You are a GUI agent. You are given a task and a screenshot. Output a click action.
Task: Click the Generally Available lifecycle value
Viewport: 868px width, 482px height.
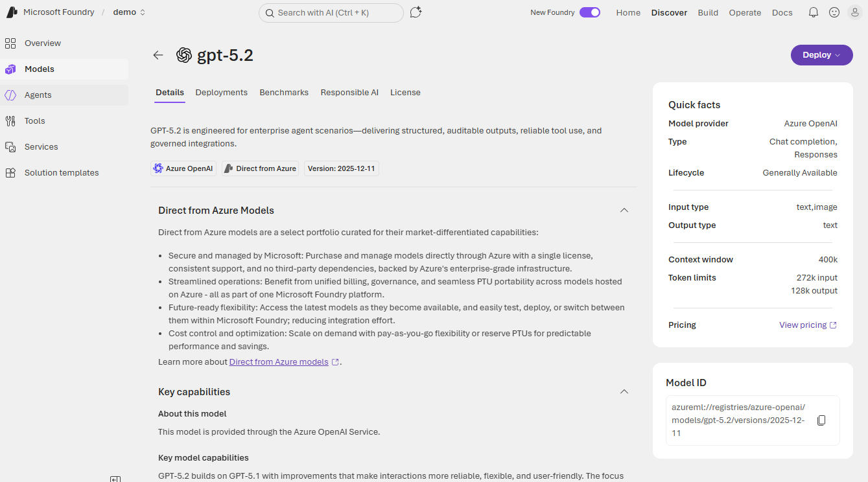click(x=800, y=173)
